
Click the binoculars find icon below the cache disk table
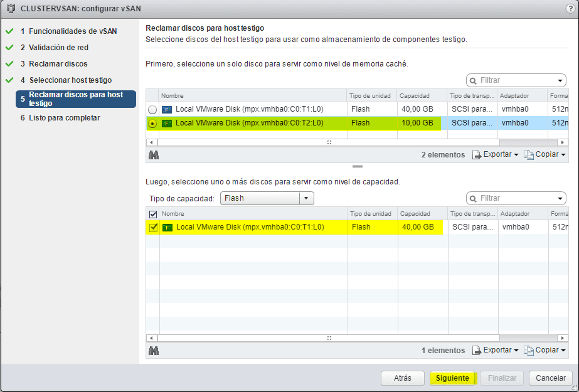[154, 154]
